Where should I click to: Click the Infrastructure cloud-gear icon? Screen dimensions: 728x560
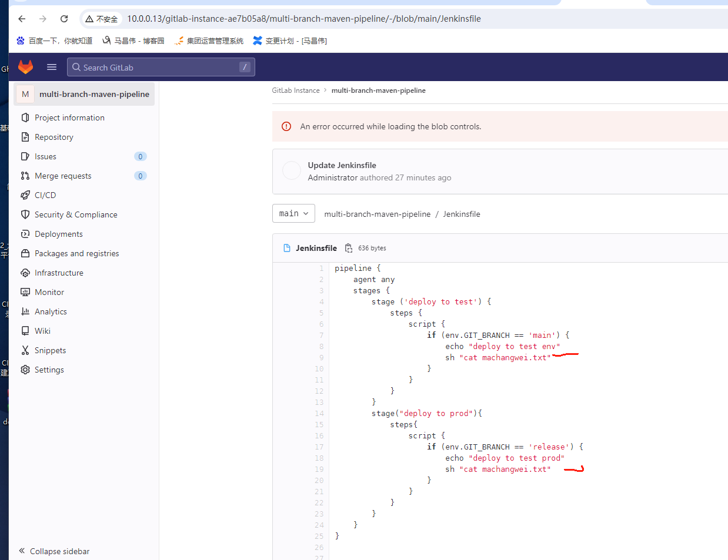click(25, 273)
